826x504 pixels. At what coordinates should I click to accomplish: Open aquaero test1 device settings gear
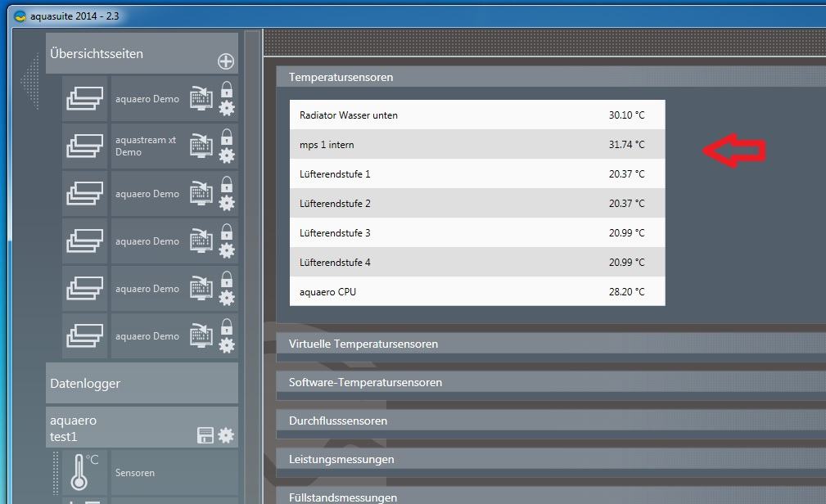(x=226, y=435)
